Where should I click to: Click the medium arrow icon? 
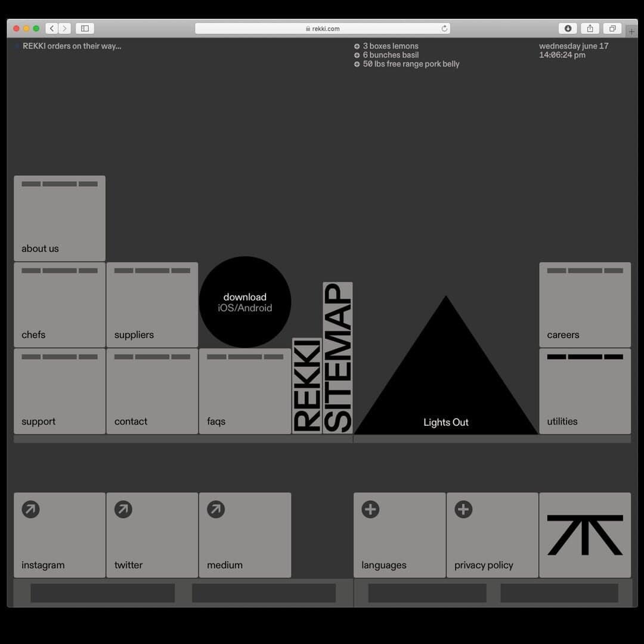pos(216,509)
